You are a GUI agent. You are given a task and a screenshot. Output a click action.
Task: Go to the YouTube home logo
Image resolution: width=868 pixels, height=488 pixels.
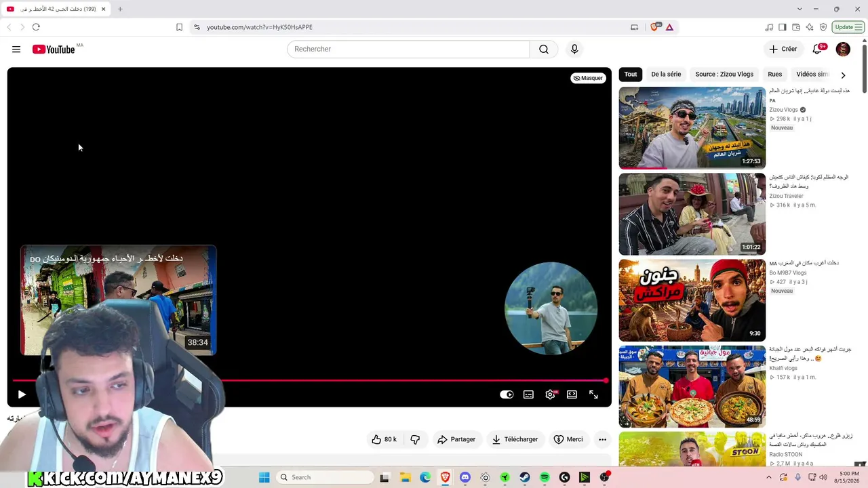[x=54, y=49]
